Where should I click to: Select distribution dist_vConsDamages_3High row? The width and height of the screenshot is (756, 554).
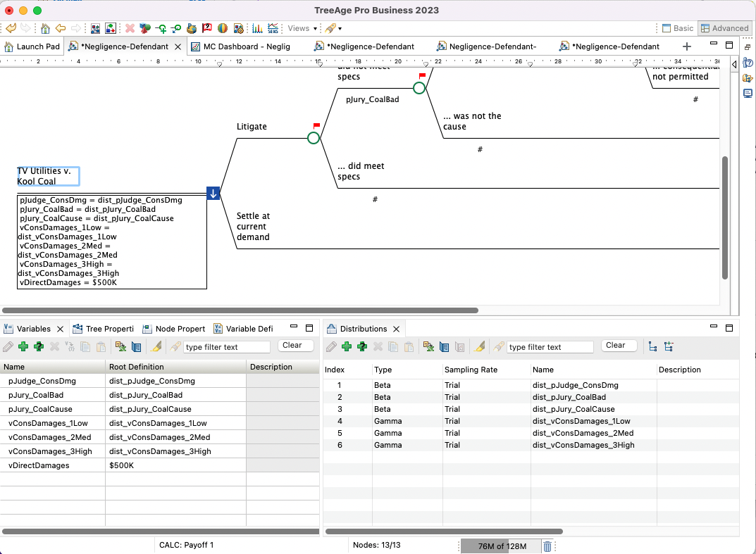point(531,445)
